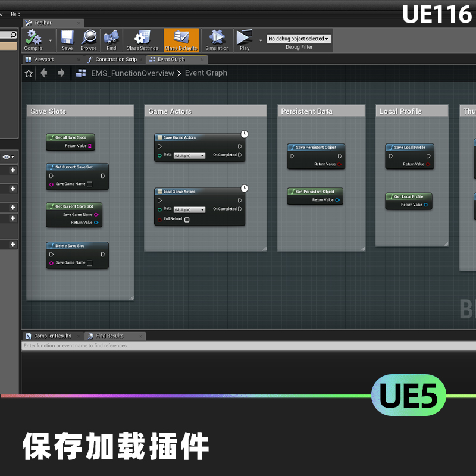Open Compile options dropdown arrow
This screenshot has height=476, width=476.
coord(51,40)
